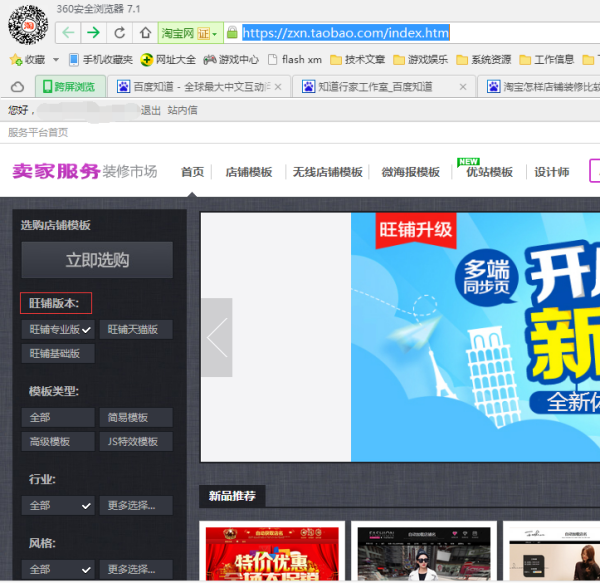Open 游戏中心 gamepad bookmark
The height and width of the screenshot is (583, 600).
pos(231,60)
